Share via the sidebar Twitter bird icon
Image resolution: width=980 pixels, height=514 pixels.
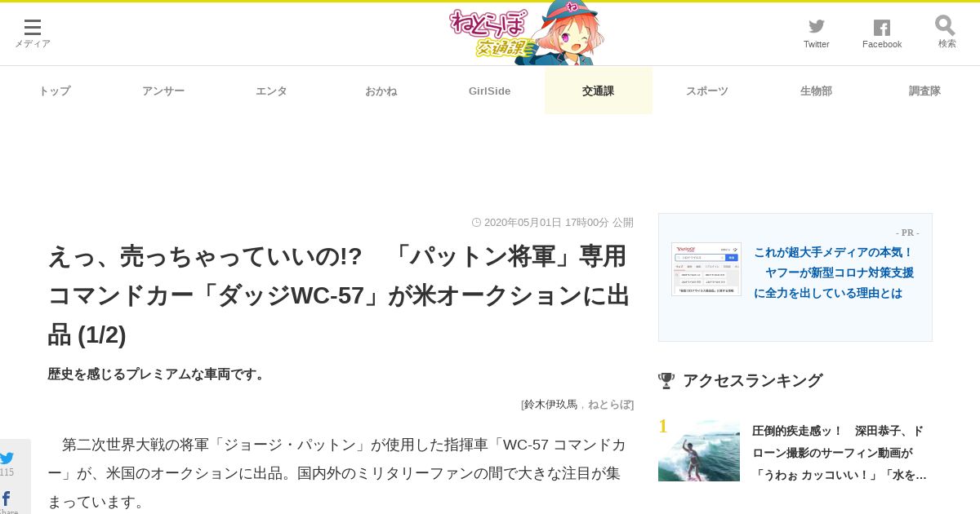(x=7, y=459)
